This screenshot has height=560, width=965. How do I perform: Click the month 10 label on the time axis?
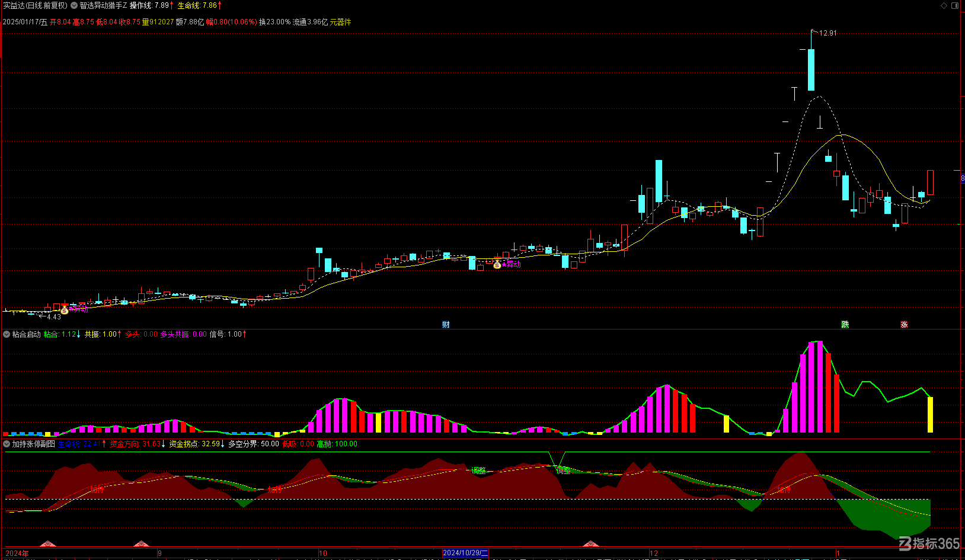coord(323,553)
